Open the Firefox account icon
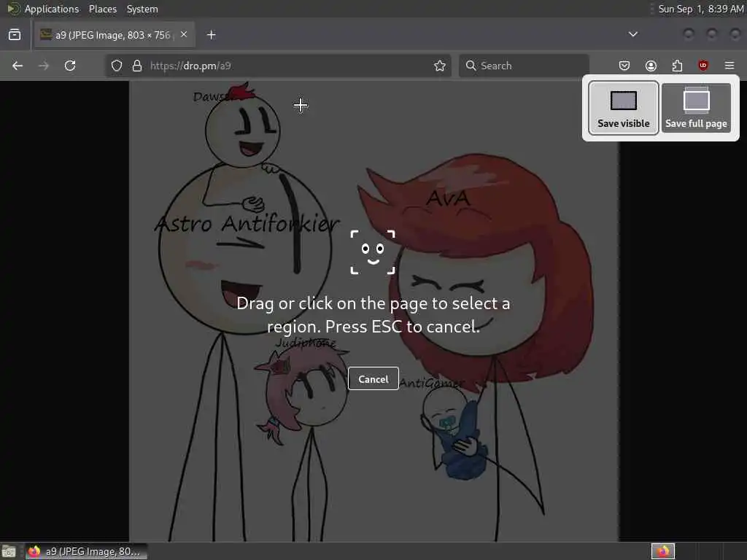Image resolution: width=747 pixels, height=560 pixels. point(651,66)
